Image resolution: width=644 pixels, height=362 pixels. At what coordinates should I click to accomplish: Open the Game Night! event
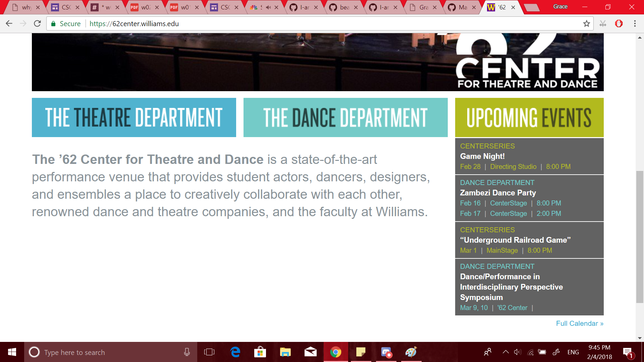[x=482, y=156]
